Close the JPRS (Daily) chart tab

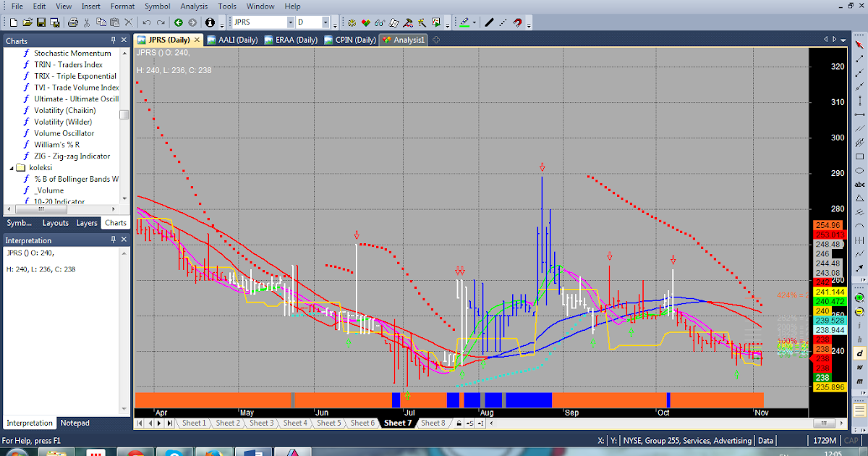[197, 40]
